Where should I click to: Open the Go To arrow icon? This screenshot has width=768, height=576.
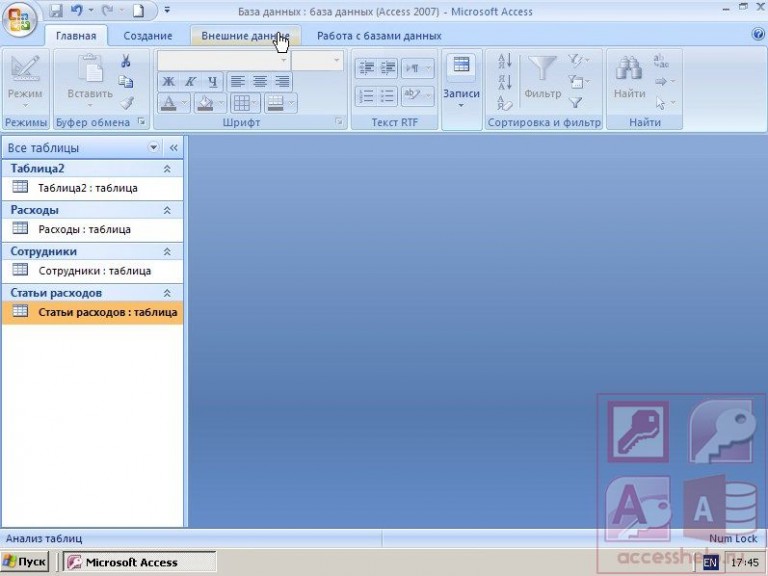tap(664, 81)
